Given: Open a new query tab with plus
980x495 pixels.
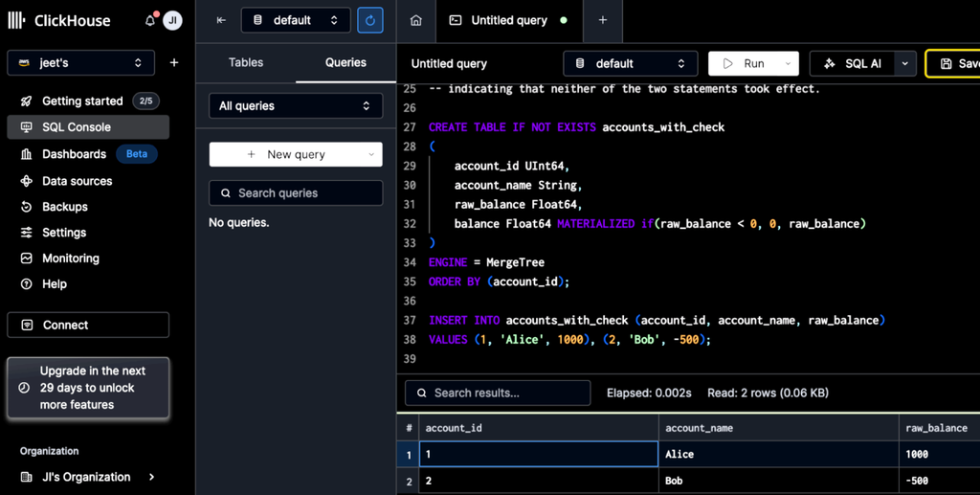Looking at the screenshot, I should tap(603, 20).
